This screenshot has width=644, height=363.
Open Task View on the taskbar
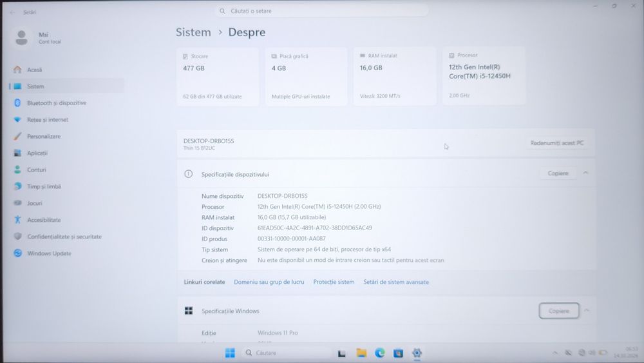(x=342, y=353)
